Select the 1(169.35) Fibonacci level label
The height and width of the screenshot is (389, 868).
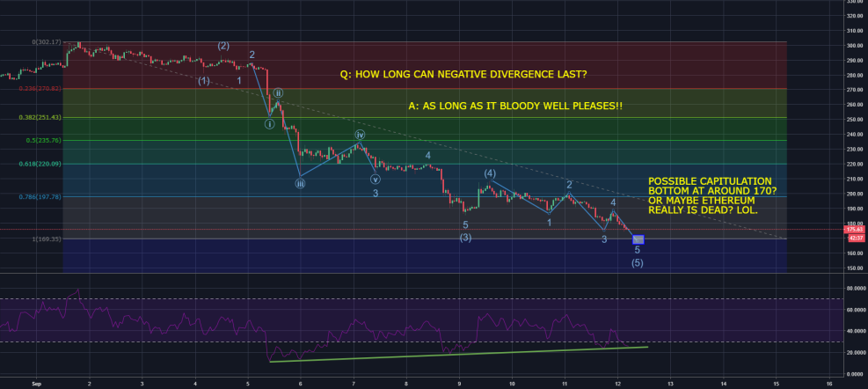tap(40, 239)
